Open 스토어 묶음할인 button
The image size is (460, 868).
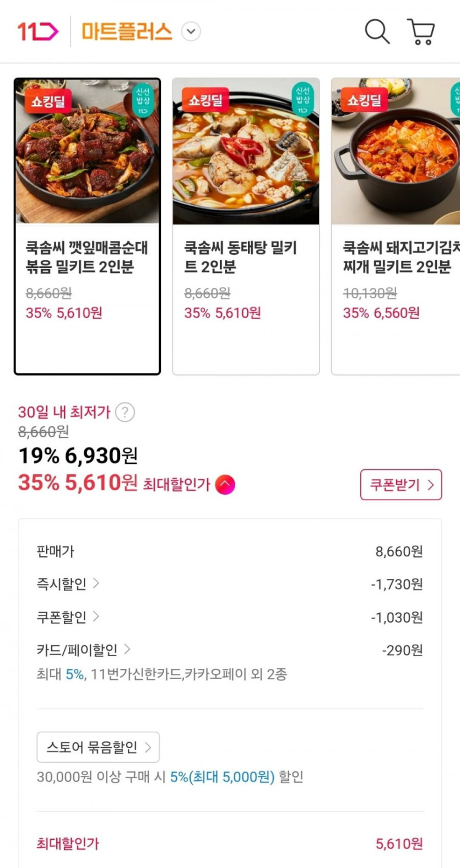pyautogui.click(x=98, y=747)
